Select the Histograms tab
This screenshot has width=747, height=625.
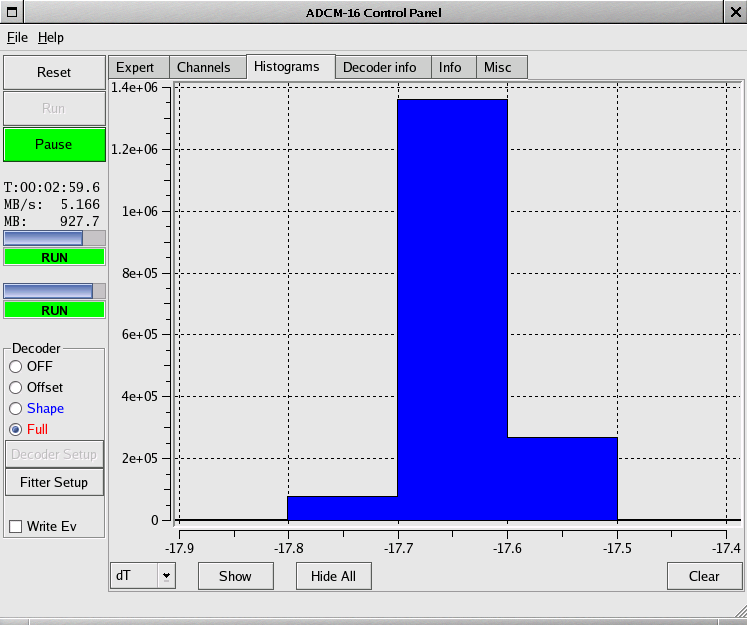pos(291,66)
